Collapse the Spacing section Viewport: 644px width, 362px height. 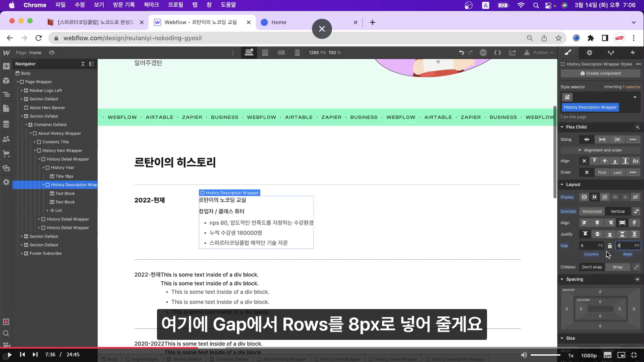(x=562, y=279)
